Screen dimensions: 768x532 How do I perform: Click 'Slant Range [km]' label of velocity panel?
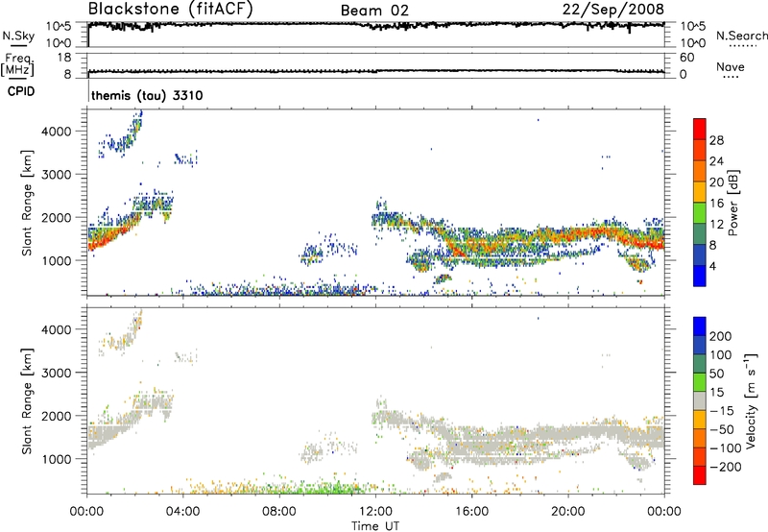(x=27, y=401)
